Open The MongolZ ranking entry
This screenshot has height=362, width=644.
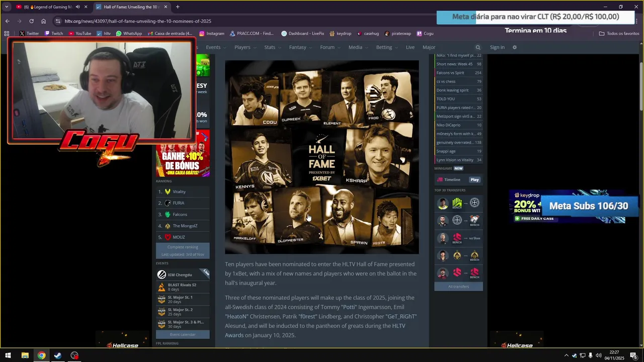(183, 226)
